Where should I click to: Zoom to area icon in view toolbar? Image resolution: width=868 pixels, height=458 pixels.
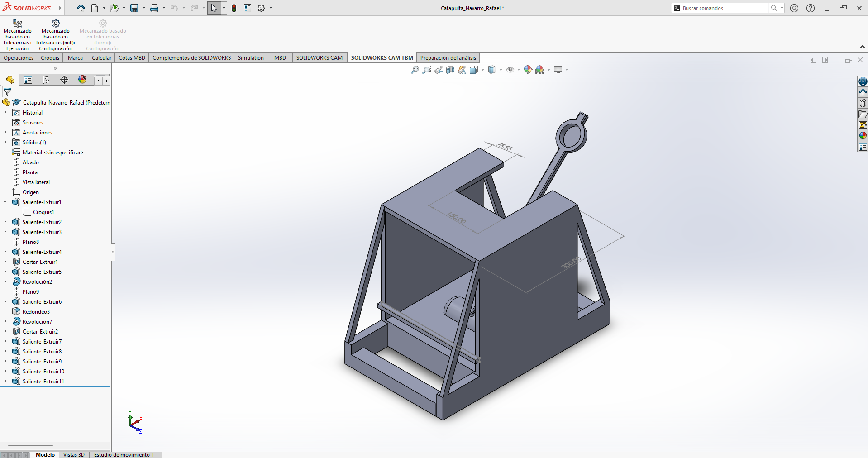426,70
